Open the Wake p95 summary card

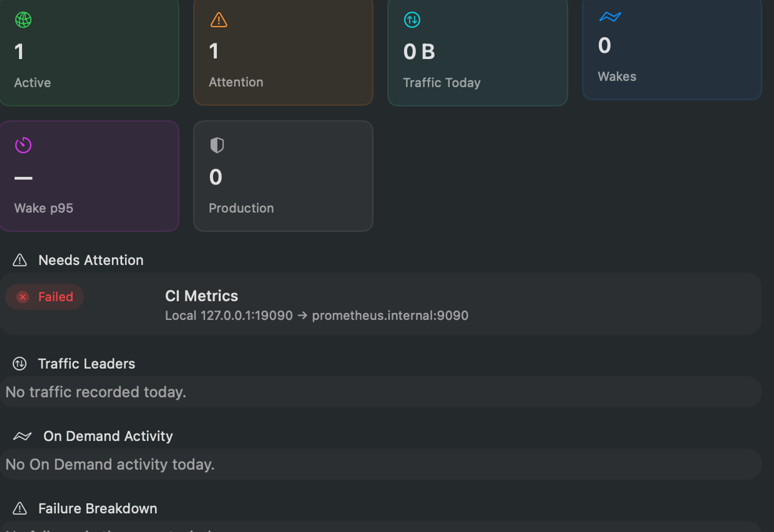(x=89, y=176)
